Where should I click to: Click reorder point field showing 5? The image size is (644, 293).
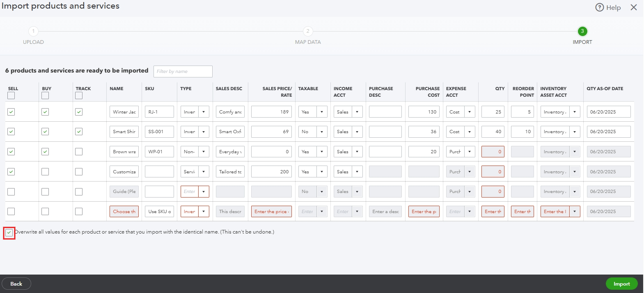523,112
